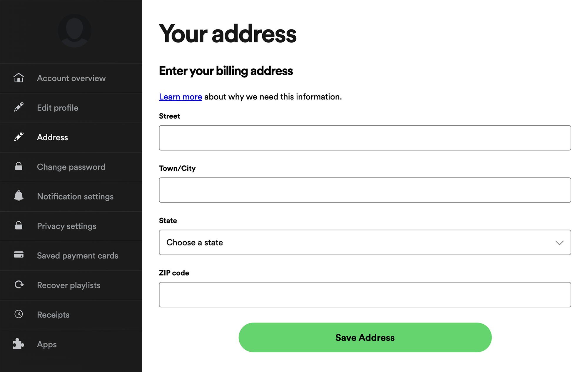Image resolution: width=588 pixels, height=372 pixels.
Task: Select a state from dropdown
Action: coord(365,242)
